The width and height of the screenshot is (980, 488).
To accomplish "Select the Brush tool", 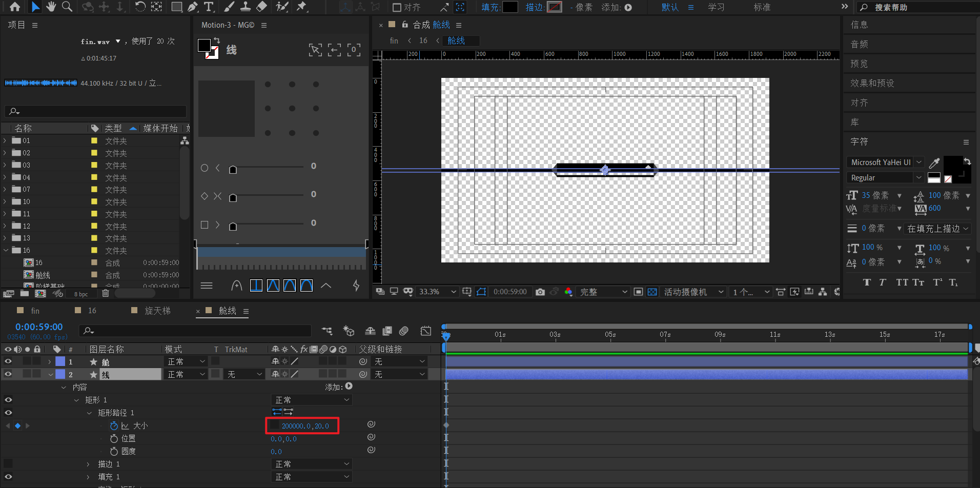I will click(229, 7).
